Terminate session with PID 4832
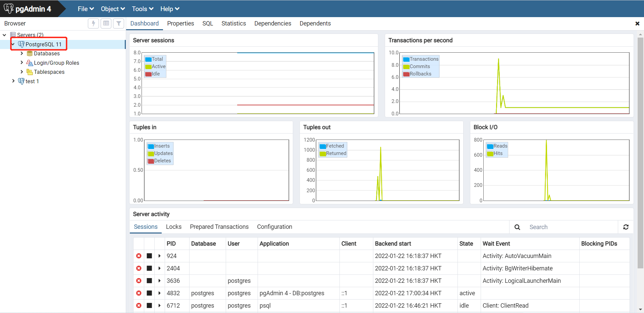644x313 pixels. click(x=139, y=293)
